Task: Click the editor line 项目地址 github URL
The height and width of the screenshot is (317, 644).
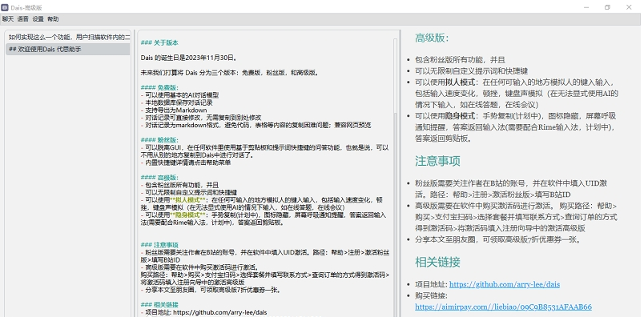Action: [x=203, y=312]
